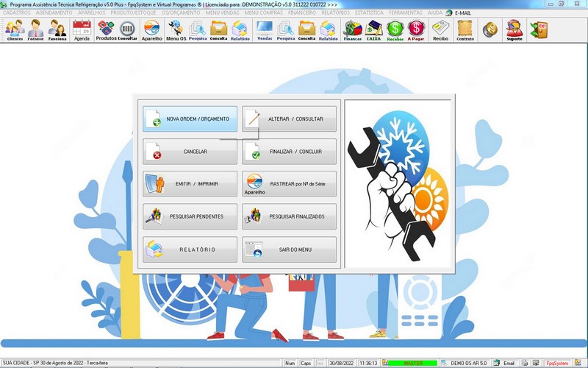Click the network computer icon in status bar
Viewport: 588px width, 368px height.
(x=536, y=363)
